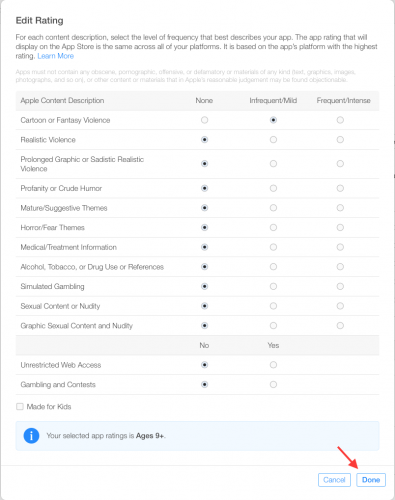Select None for Mature/Suggestive Themes
395x500 pixels.
(204, 208)
